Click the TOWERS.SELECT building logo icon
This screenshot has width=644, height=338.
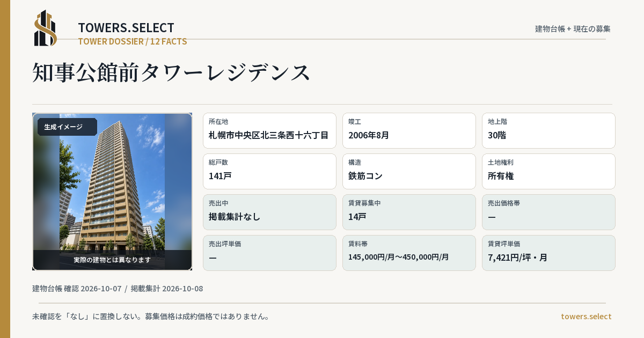[46, 28]
